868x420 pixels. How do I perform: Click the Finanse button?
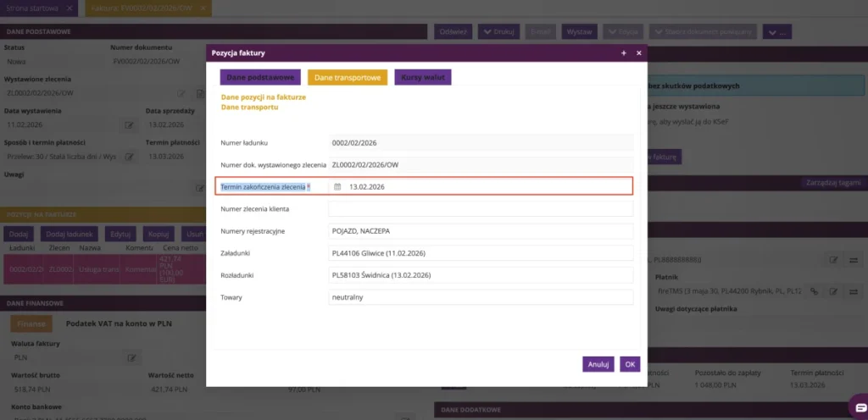[x=31, y=323]
